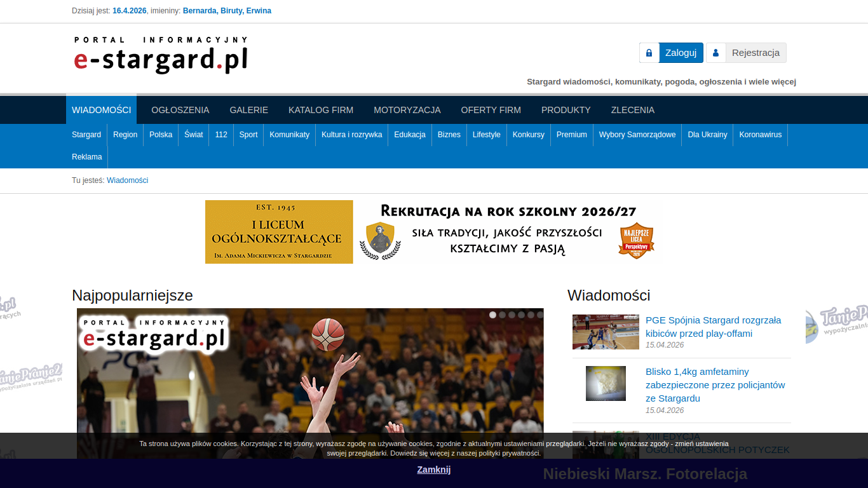
Task: Open the I Liceum Ogólnokształcące recruitment banner
Action: coord(434,232)
